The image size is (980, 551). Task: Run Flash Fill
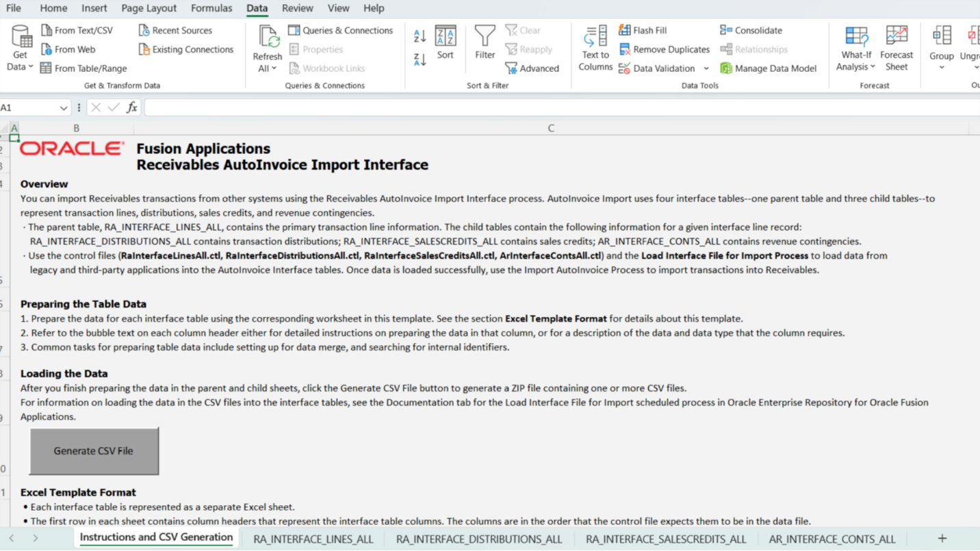click(x=643, y=30)
